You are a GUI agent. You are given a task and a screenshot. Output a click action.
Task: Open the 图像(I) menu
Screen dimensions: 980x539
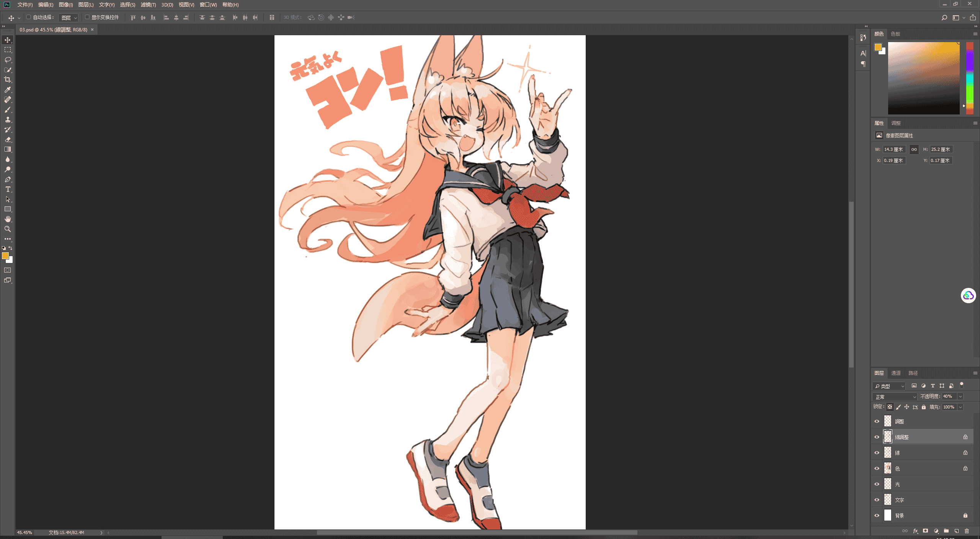coord(66,5)
